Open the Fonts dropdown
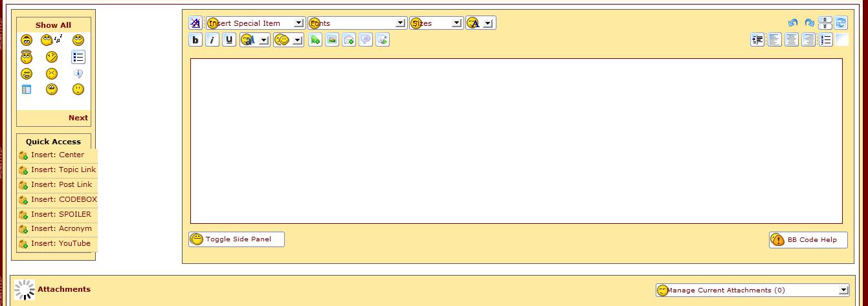The width and height of the screenshot is (868, 306). (357, 23)
